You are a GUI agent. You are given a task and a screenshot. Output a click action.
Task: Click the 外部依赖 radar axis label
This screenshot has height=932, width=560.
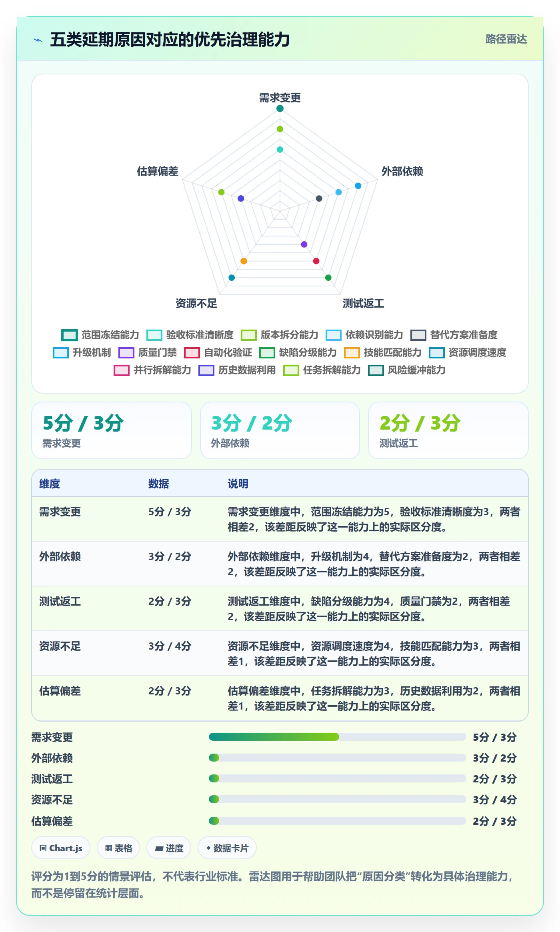click(402, 171)
